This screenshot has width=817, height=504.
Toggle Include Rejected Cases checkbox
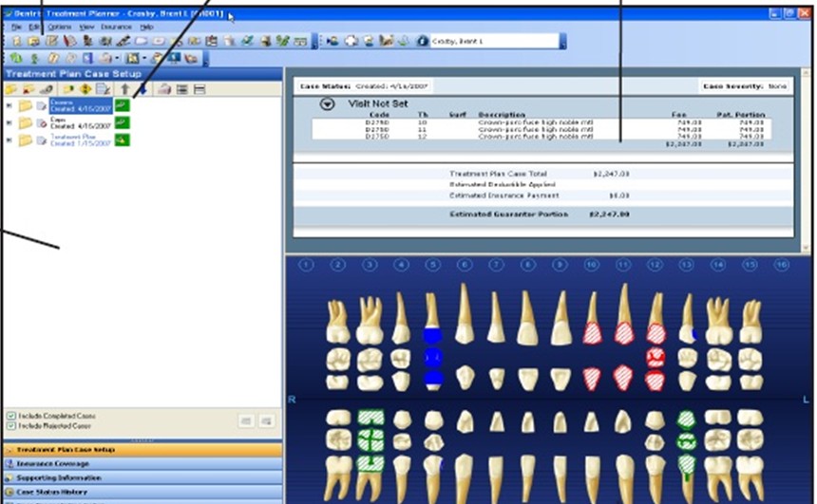click(x=10, y=425)
